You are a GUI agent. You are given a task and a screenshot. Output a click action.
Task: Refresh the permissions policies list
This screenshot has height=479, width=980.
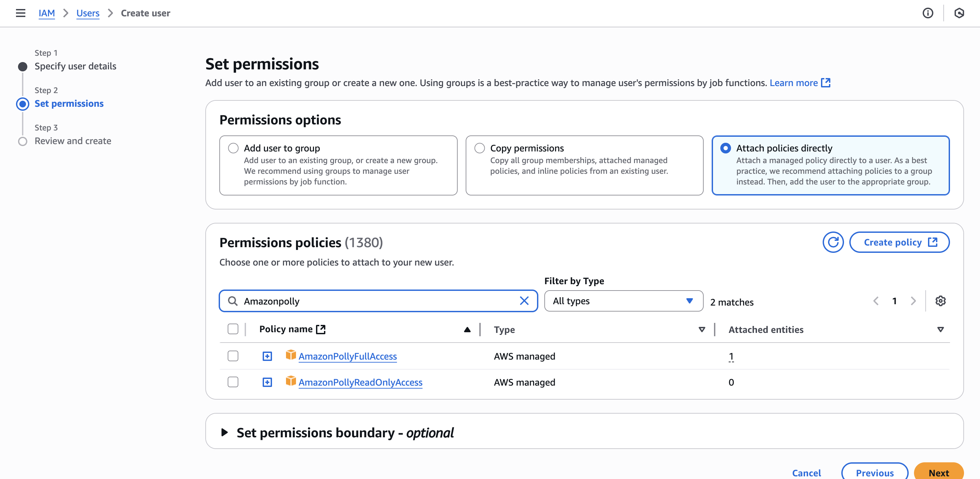point(833,242)
